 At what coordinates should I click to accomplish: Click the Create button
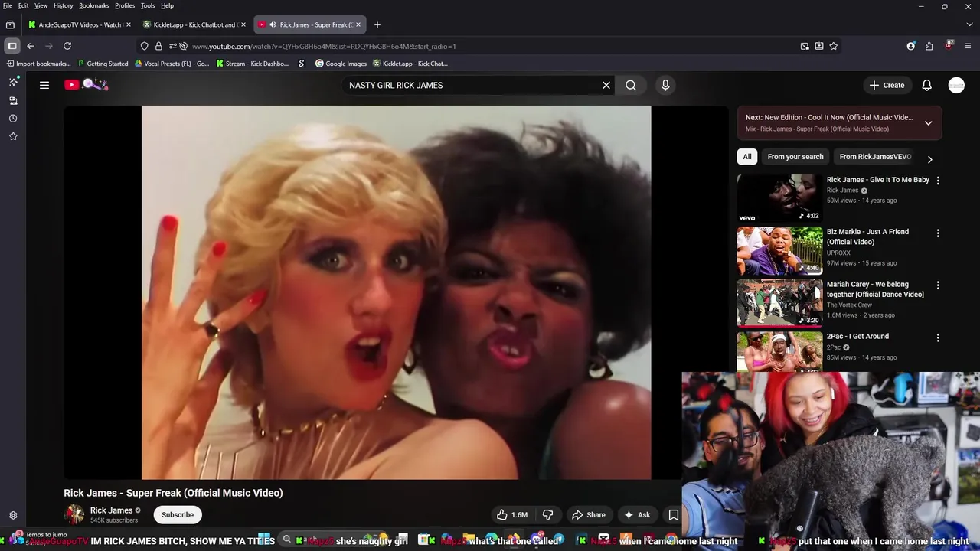pos(887,85)
